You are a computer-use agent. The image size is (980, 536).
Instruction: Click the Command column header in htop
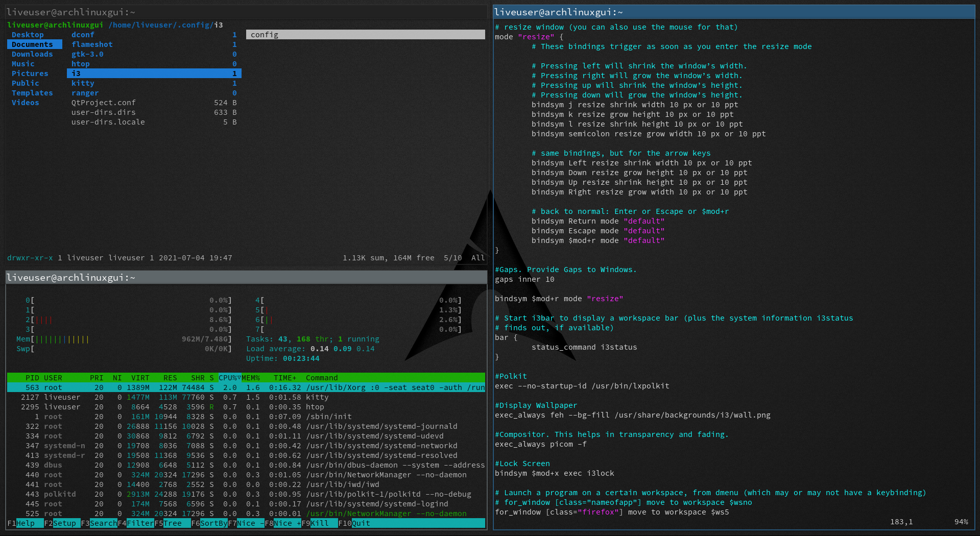[322, 378]
